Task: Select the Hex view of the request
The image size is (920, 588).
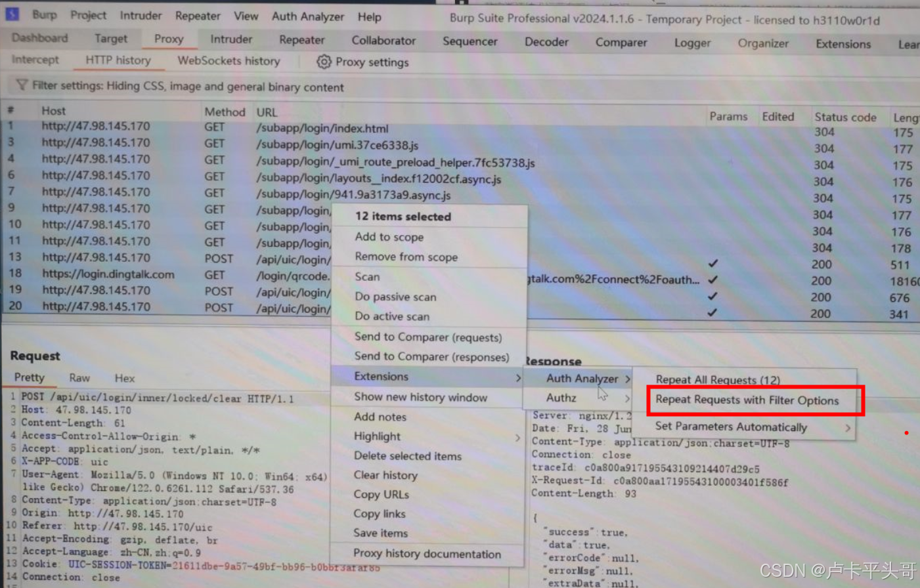Action: 124,378
